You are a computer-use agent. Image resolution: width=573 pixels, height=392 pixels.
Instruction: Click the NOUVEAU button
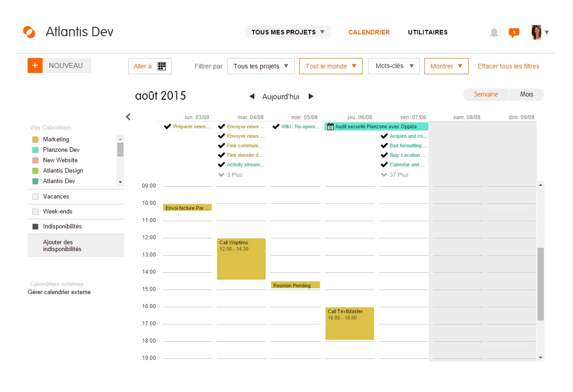pyautogui.click(x=66, y=65)
